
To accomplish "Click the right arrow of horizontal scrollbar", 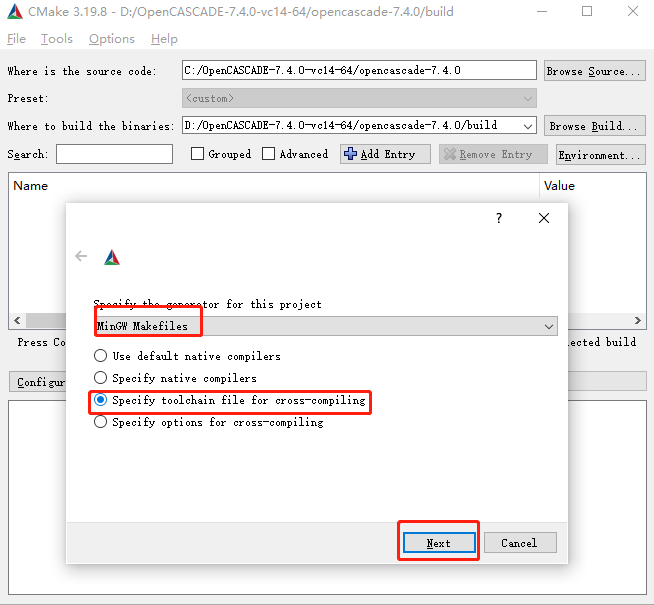I will pos(638,320).
